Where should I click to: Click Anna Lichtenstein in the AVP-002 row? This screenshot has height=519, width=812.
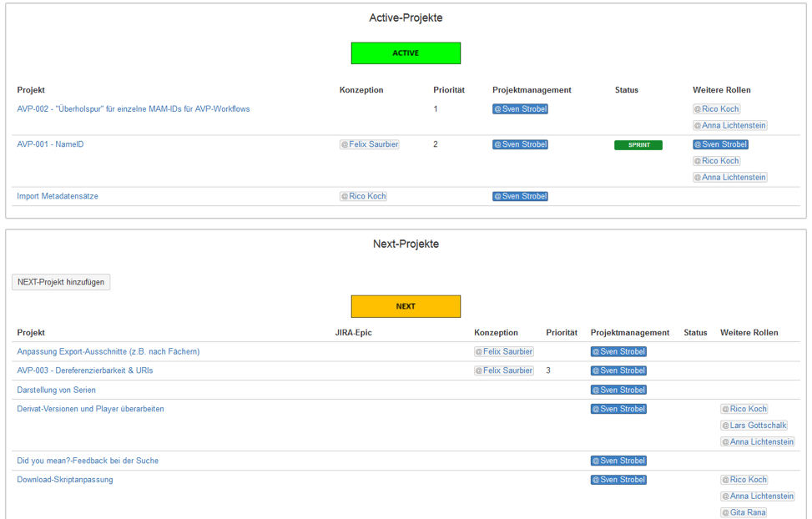click(x=730, y=126)
